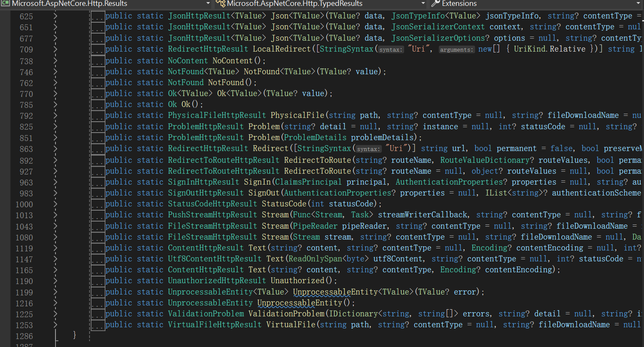This screenshot has height=347, width=644.
Task: Click RedirectHttpResult return type on line 863
Action: [x=208, y=149]
